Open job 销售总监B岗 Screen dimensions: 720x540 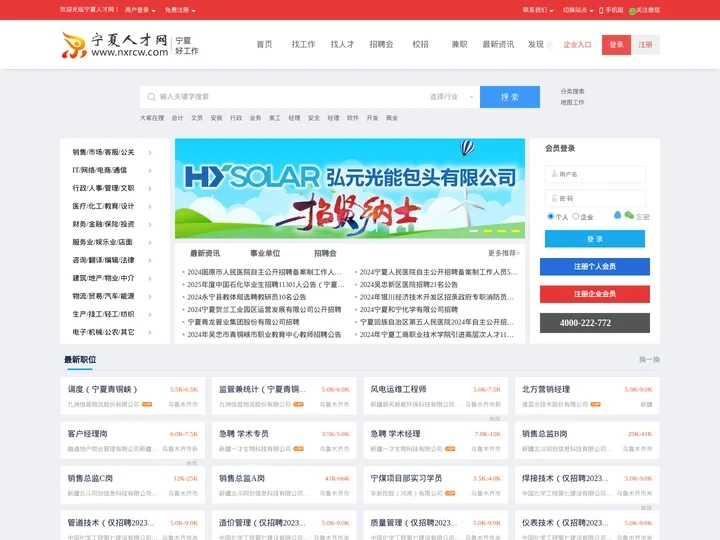pyautogui.click(x=545, y=433)
